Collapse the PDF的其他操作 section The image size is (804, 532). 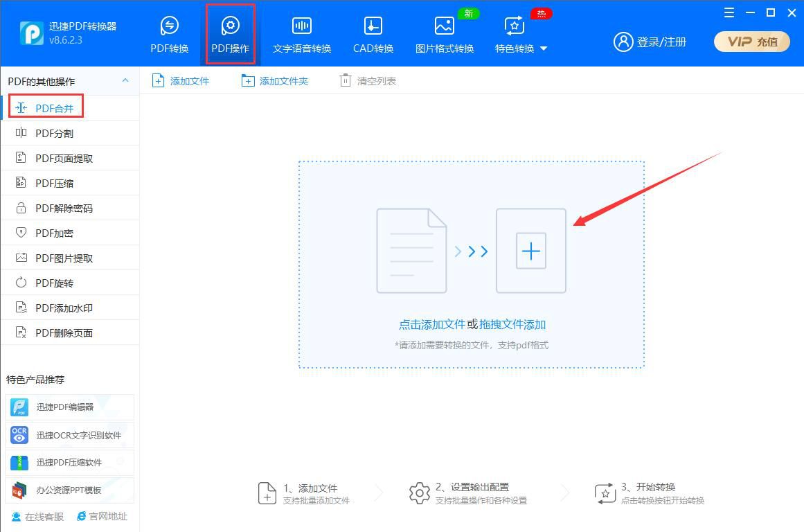[x=125, y=80]
